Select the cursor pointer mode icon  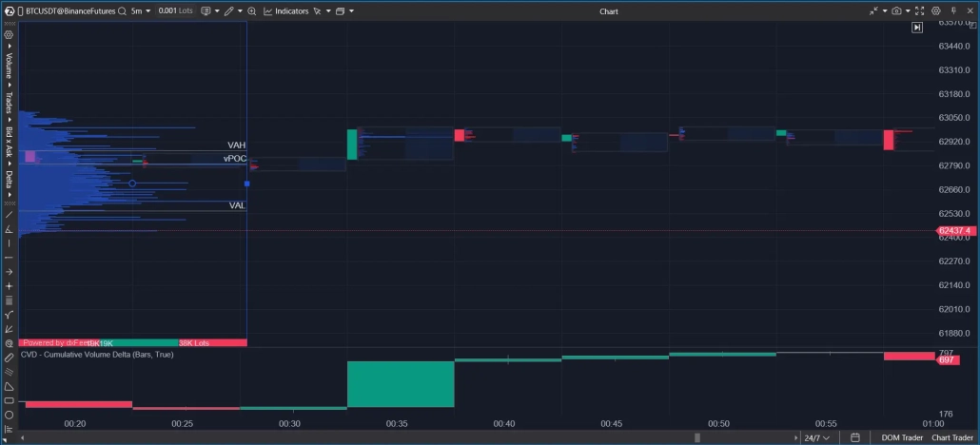point(317,11)
